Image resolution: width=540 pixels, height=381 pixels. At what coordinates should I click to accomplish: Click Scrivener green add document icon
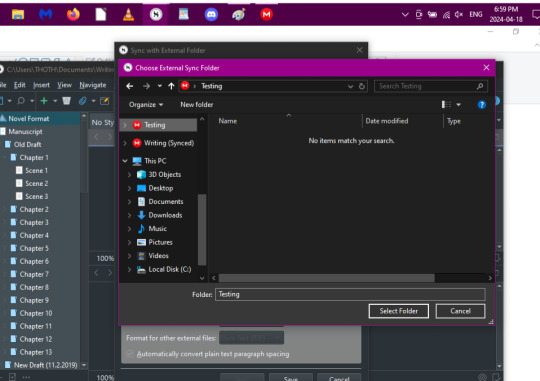44,101
